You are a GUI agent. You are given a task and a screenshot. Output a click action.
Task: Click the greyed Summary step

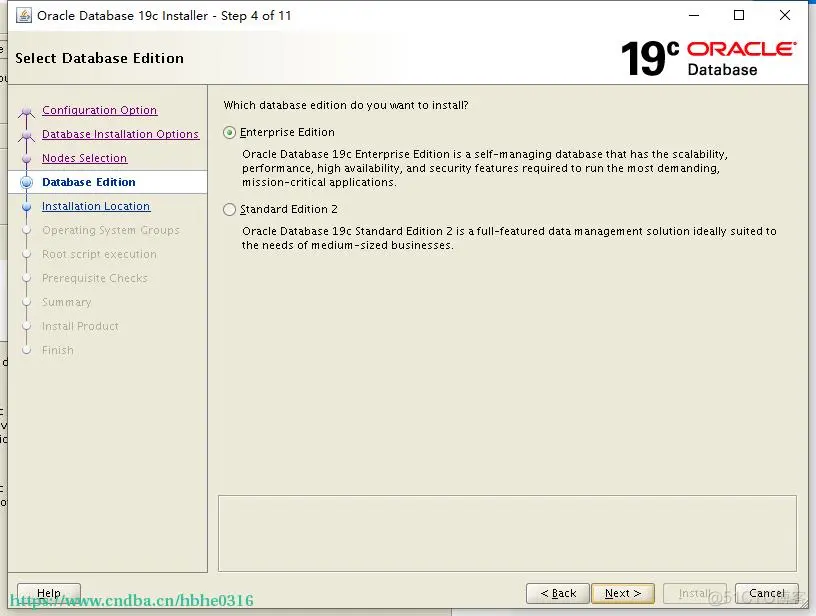tap(67, 302)
